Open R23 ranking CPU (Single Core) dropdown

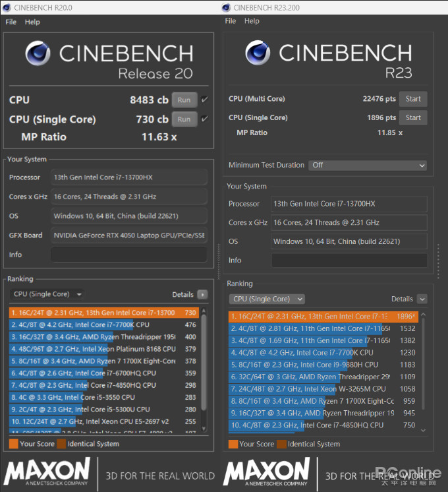pyautogui.click(x=267, y=299)
